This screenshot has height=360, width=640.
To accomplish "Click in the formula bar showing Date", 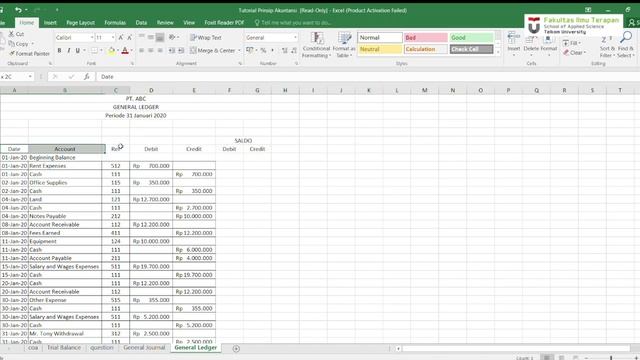I will pos(367,77).
